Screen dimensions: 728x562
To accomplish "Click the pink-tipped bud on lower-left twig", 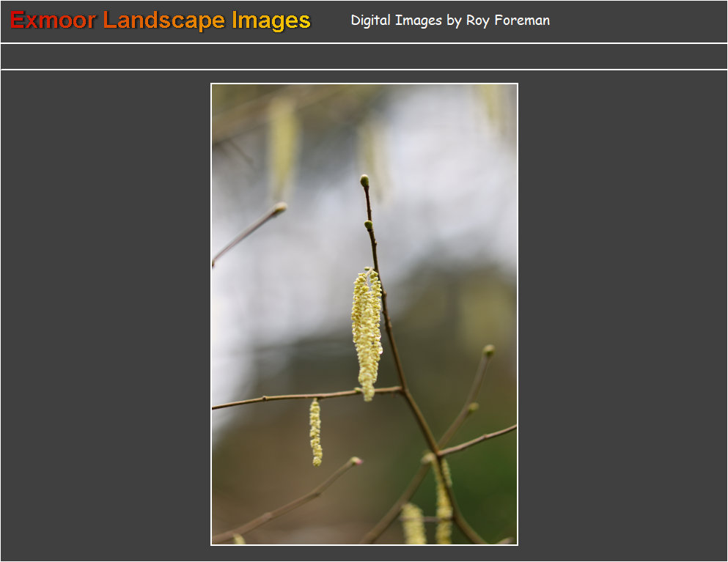I will pyautogui.click(x=356, y=461).
